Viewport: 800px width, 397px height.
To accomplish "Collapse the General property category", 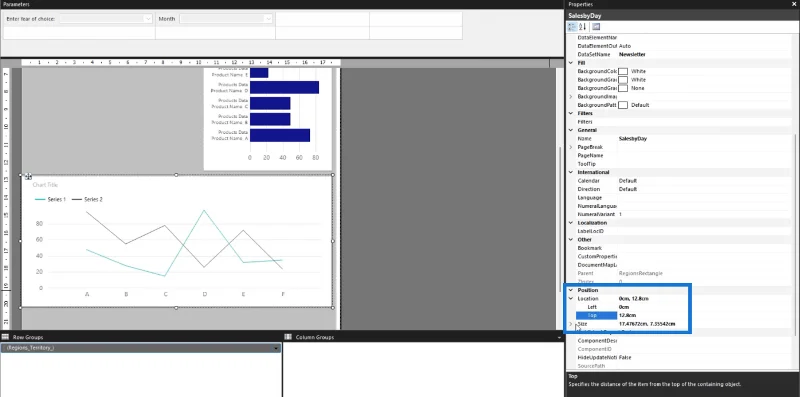I will tap(571, 130).
